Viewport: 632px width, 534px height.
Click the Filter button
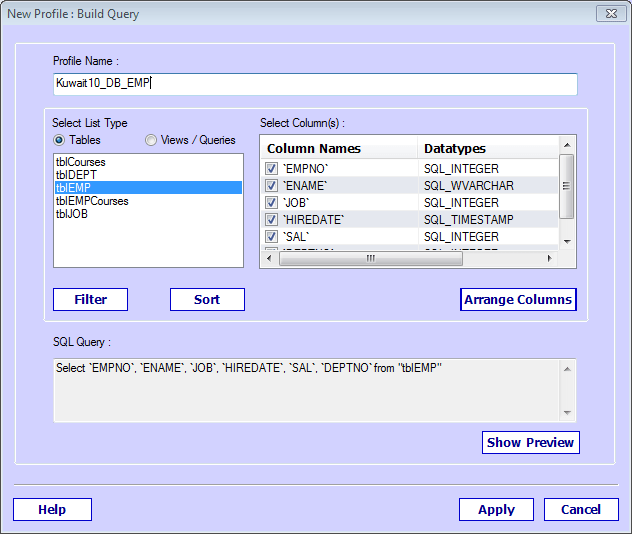pyautogui.click(x=90, y=299)
